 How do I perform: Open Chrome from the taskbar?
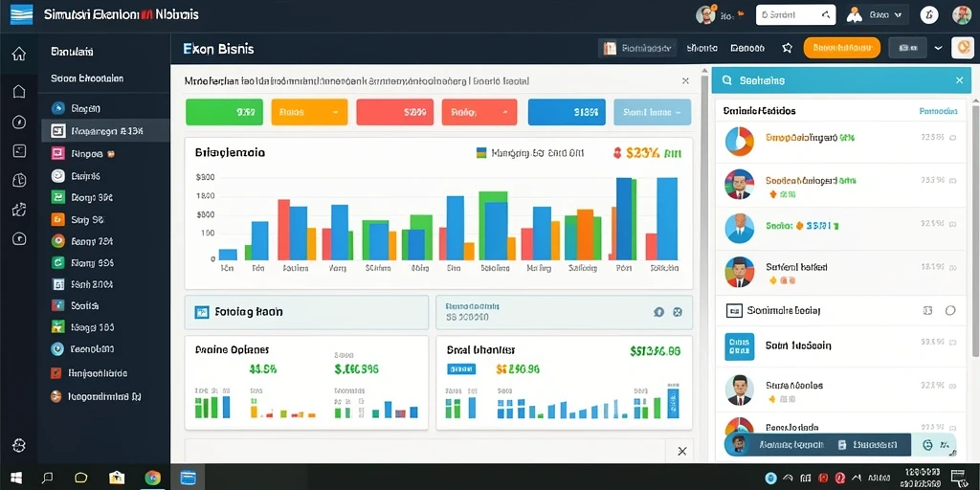coord(152,479)
